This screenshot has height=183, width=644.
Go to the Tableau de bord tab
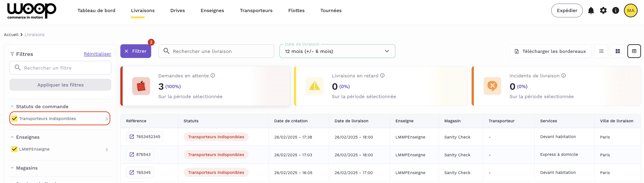tap(96, 10)
